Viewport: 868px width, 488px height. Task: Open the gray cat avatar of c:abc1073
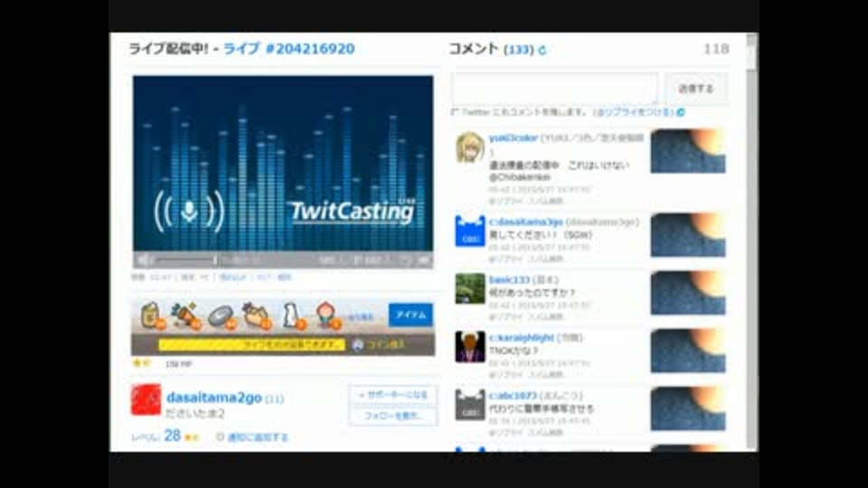pyautogui.click(x=470, y=405)
